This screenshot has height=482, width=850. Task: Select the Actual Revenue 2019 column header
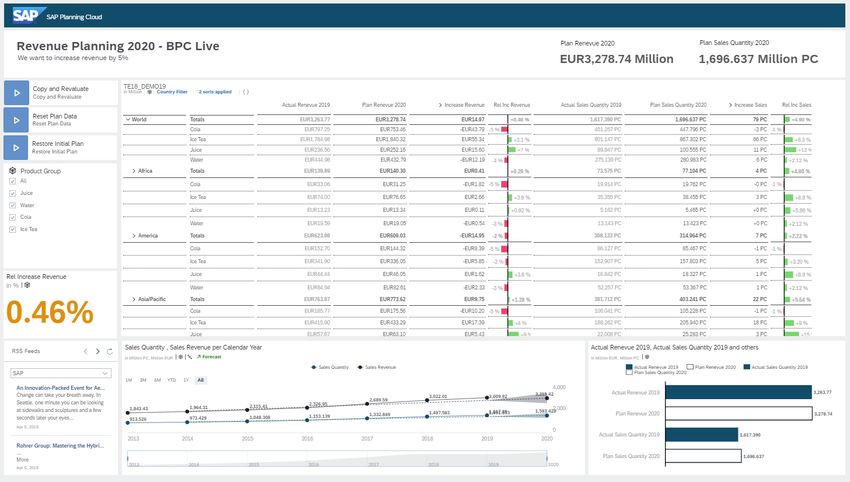tap(306, 105)
